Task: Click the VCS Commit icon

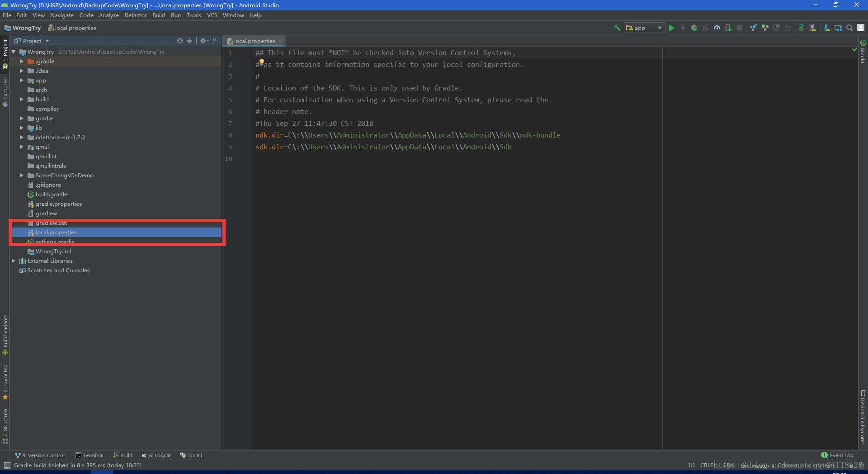Action: tap(765, 28)
